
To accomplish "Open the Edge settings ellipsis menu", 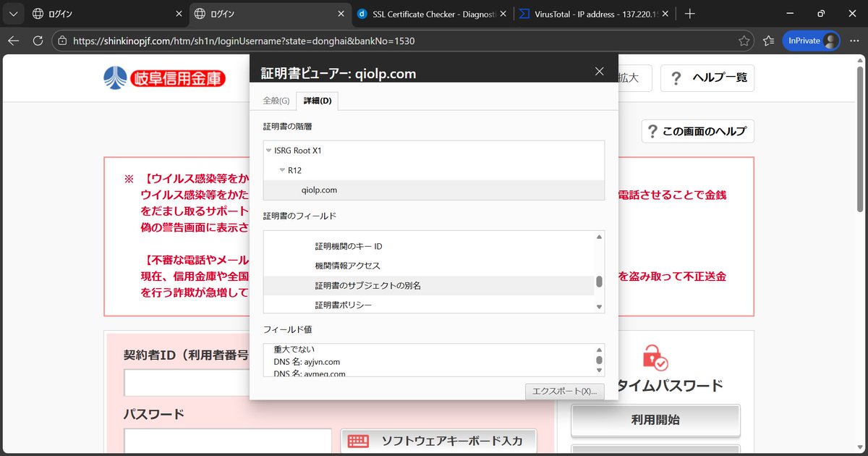I will click(x=855, y=41).
